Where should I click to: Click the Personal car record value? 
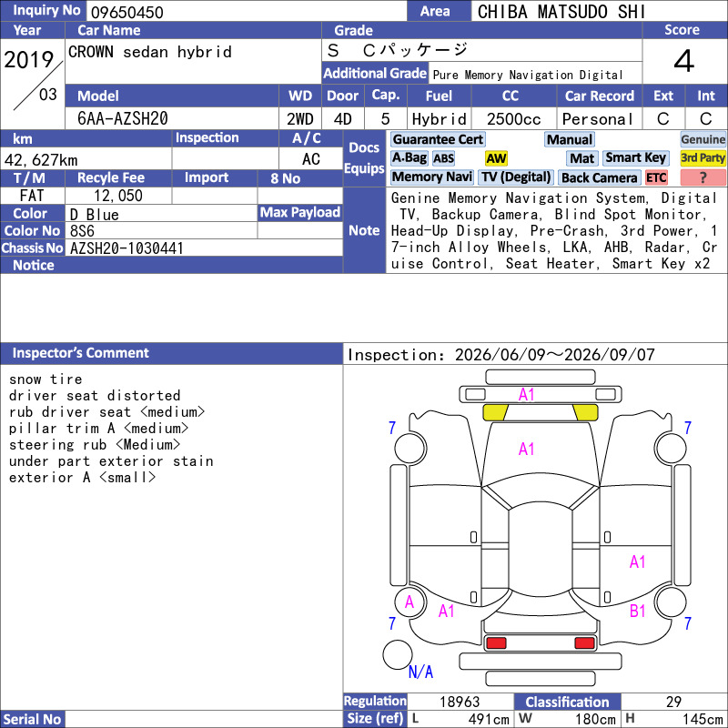tap(598, 119)
